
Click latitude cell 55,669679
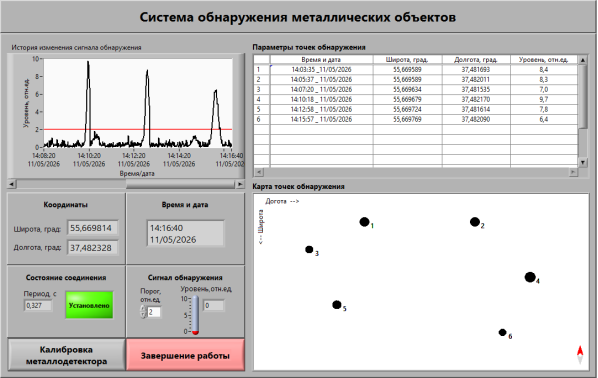click(407, 99)
